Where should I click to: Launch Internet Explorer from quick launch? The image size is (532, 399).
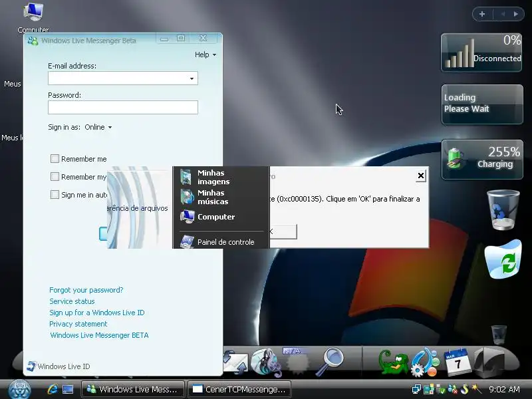coord(53,389)
